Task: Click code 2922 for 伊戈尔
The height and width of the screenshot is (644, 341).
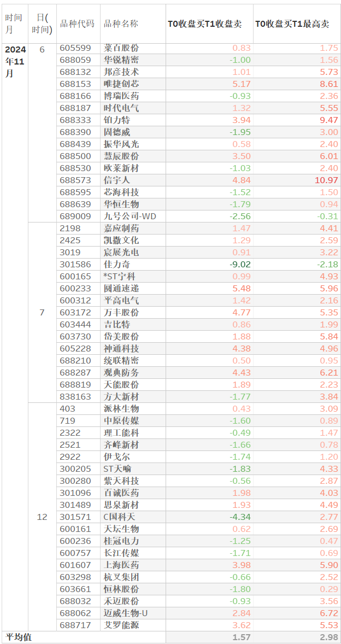Action: coord(69,457)
